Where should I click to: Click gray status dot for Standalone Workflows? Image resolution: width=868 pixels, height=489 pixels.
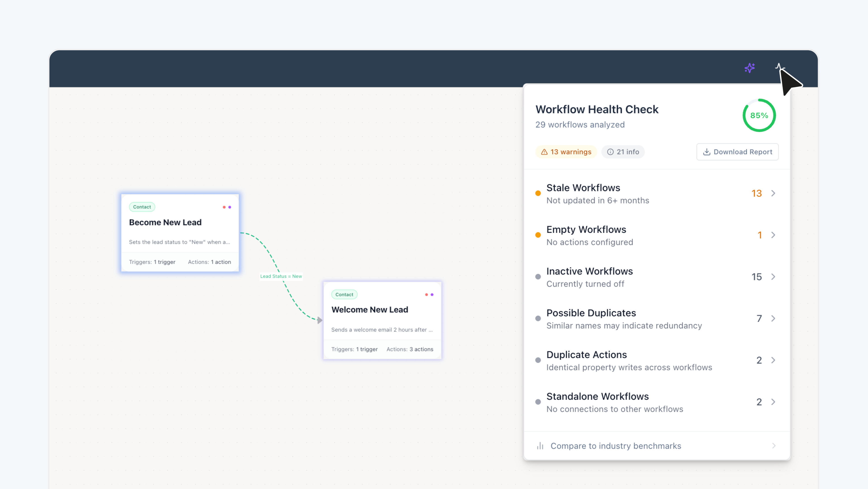click(538, 402)
